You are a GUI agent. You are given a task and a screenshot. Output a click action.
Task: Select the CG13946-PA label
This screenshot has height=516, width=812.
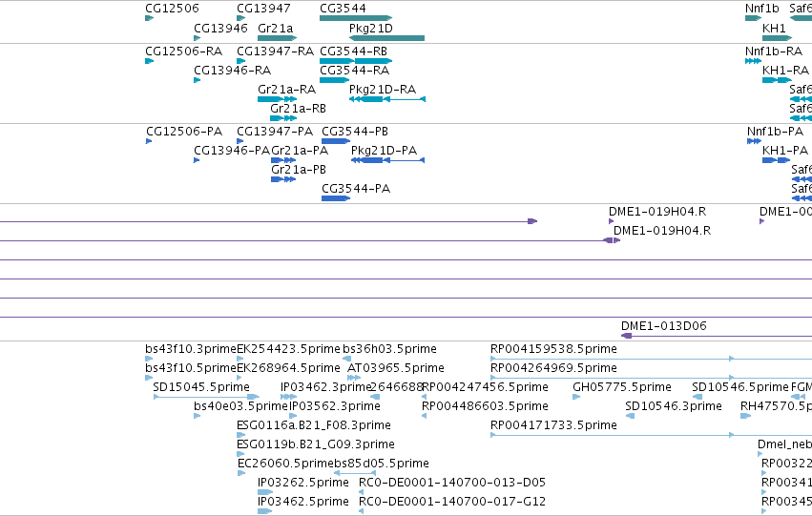coord(232,151)
